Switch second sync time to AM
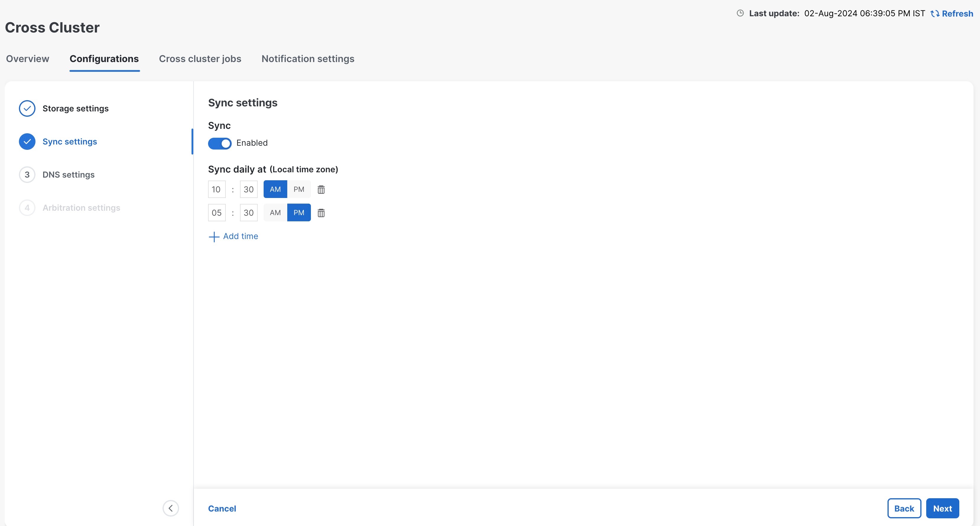 (x=275, y=212)
